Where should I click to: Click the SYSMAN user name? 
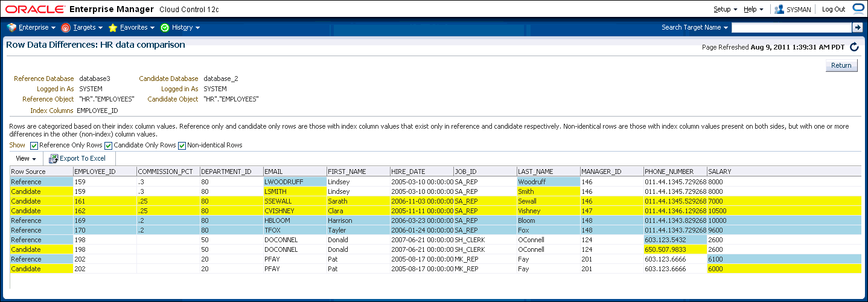coord(799,10)
